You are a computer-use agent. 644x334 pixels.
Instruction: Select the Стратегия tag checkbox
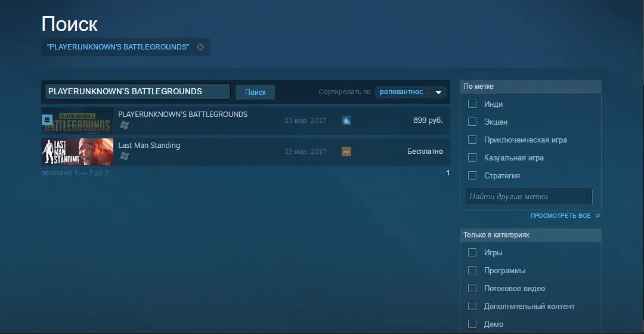472,175
